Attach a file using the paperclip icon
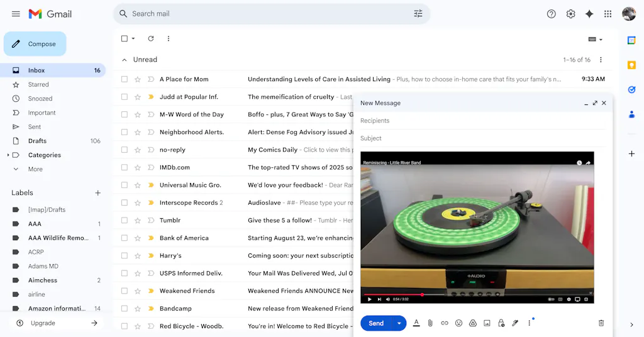 [x=430, y=323]
